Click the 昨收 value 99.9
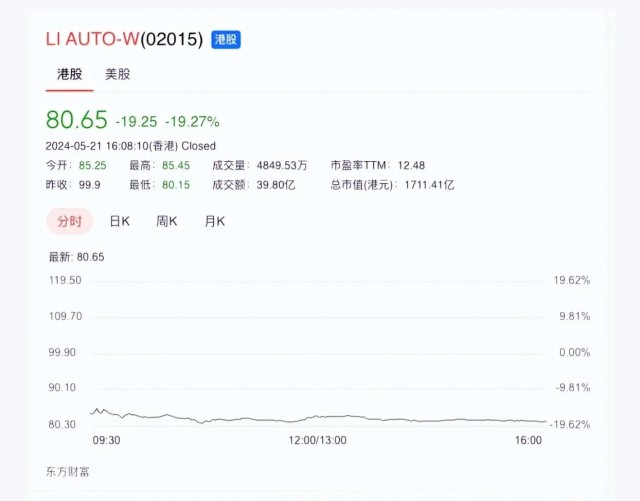Viewport: 640px width, 501px height. [89, 185]
